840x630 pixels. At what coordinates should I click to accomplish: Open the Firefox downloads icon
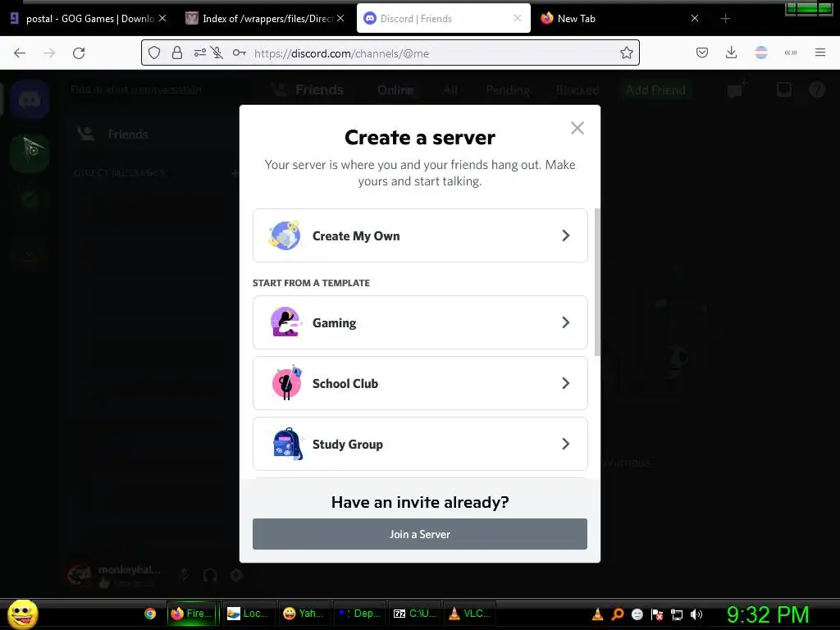pos(731,52)
